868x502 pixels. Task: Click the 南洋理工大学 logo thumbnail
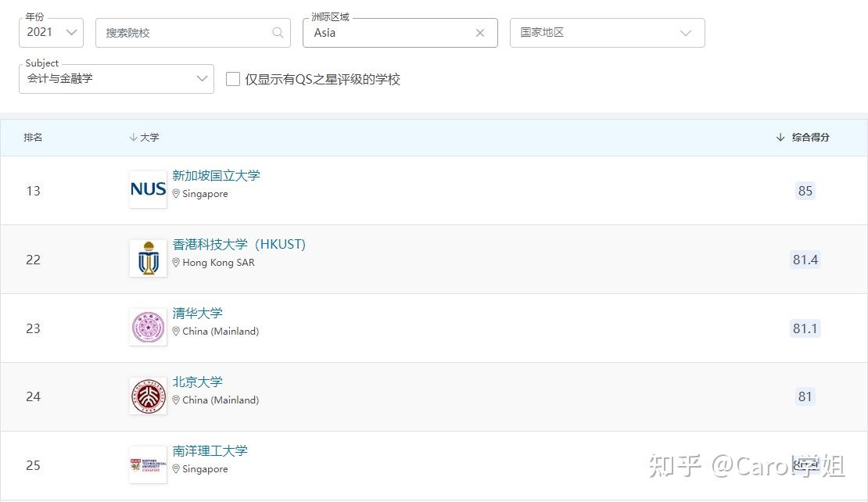[148, 464]
